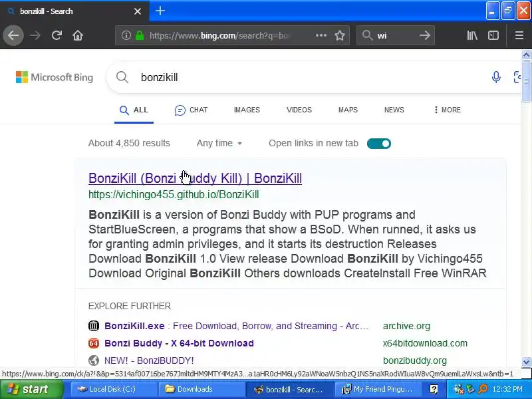Switch to Local Disk (C:) taskbar window

pyautogui.click(x=114, y=389)
